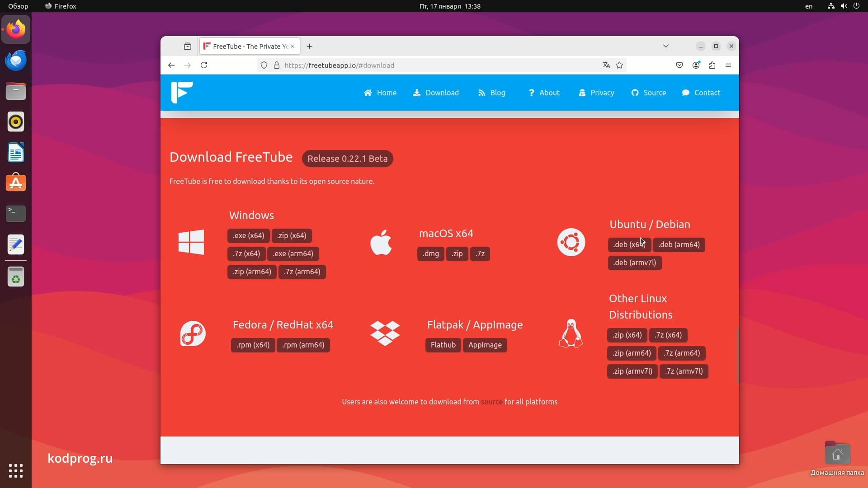This screenshot has width=868, height=488.
Task: Open the Files manager in dock
Action: click(x=16, y=91)
